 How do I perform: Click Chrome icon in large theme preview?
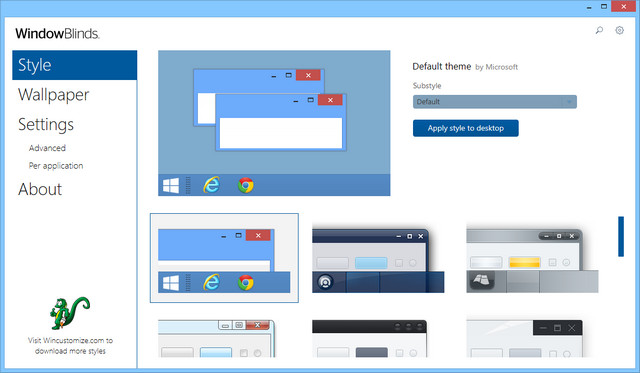[x=246, y=185]
